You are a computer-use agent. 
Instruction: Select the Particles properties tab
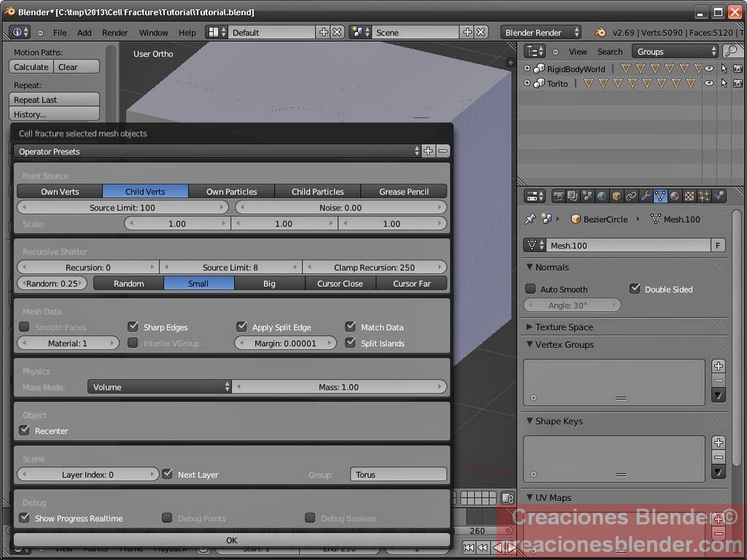[704, 196]
